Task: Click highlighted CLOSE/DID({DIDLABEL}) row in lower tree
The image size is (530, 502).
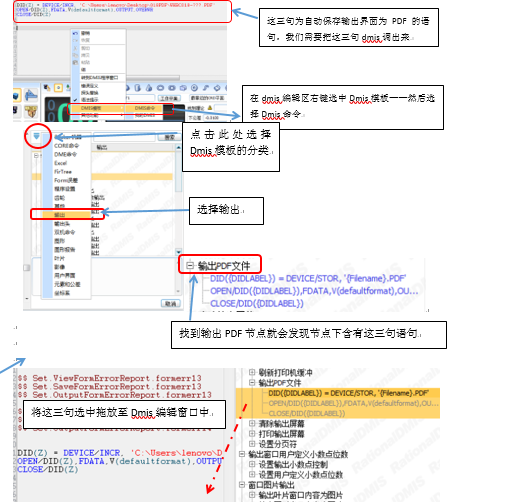Action: [x=307, y=413]
